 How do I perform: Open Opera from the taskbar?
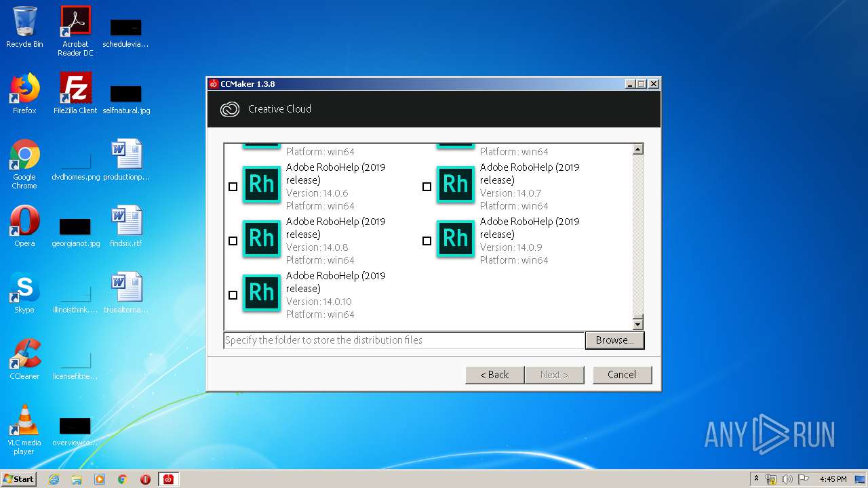click(x=145, y=479)
